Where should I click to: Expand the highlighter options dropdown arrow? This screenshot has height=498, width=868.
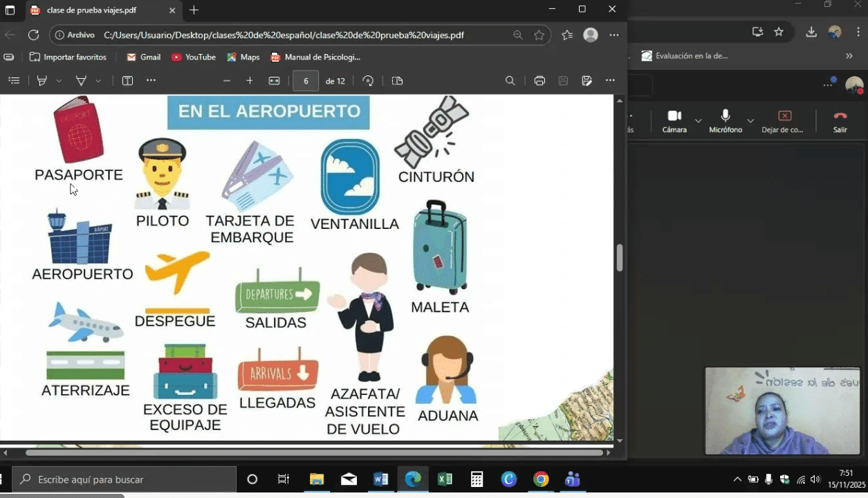point(59,81)
